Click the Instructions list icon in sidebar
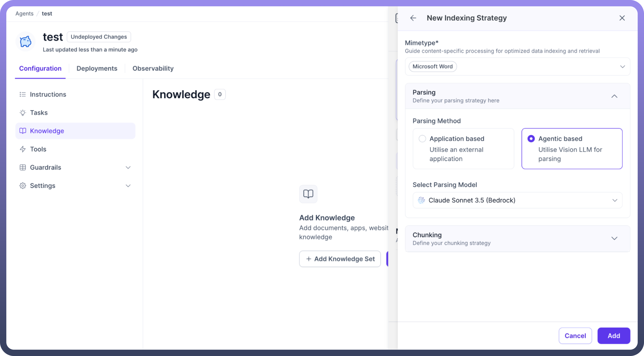Image resolution: width=644 pixels, height=356 pixels. click(22, 94)
